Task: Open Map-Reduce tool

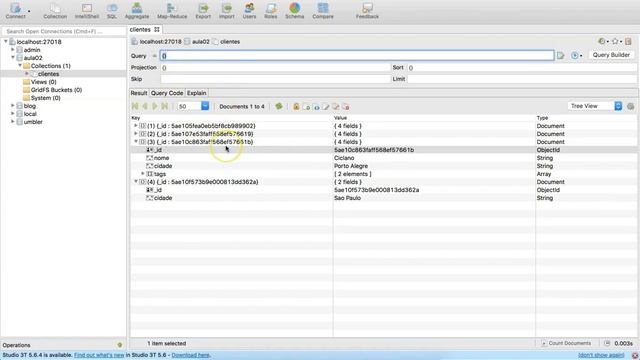Action: (172, 11)
